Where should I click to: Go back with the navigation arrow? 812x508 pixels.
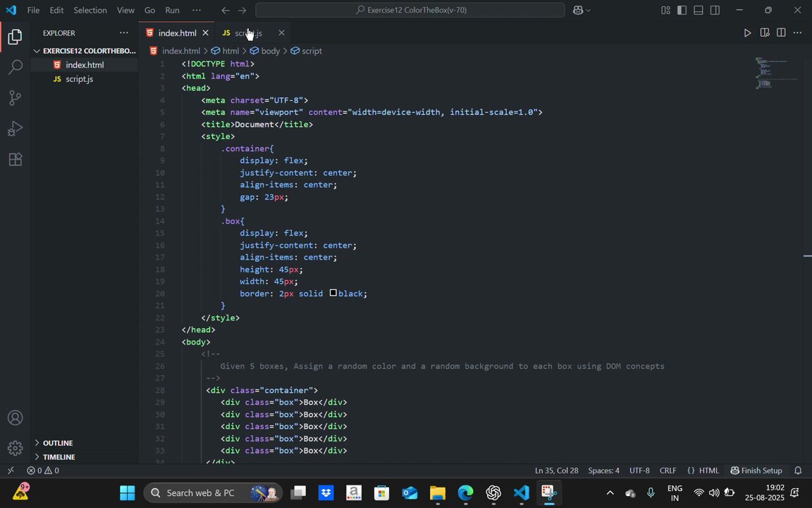tap(226, 10)
